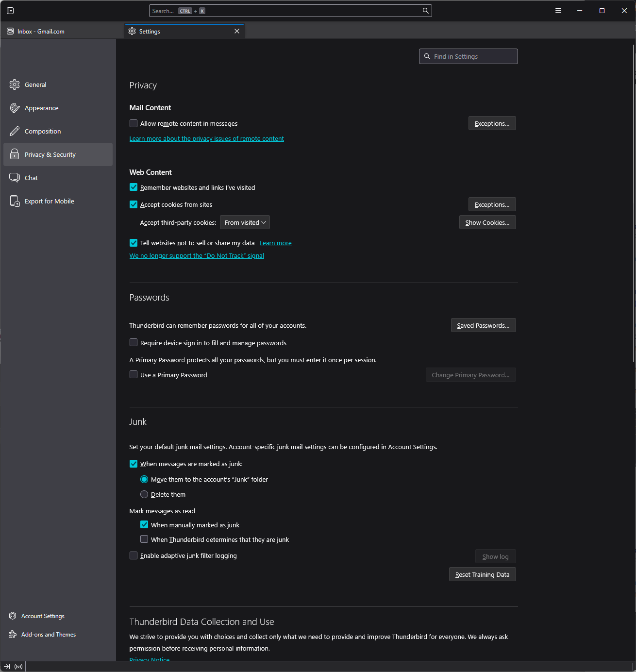This screenshot has height=672, width=636.
Task: Close the Settings tab
Action: click(x=237, y=32)
